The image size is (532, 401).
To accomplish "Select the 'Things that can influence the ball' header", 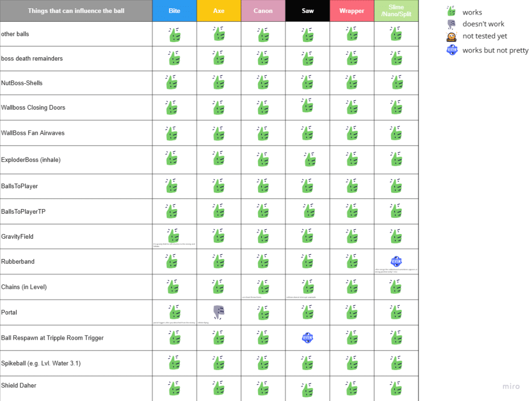I will [x=76, y=11].
